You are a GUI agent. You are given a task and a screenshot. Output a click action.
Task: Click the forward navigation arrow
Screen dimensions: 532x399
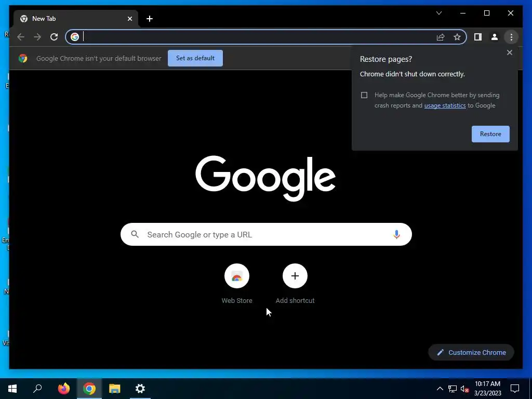coord(37,37)
